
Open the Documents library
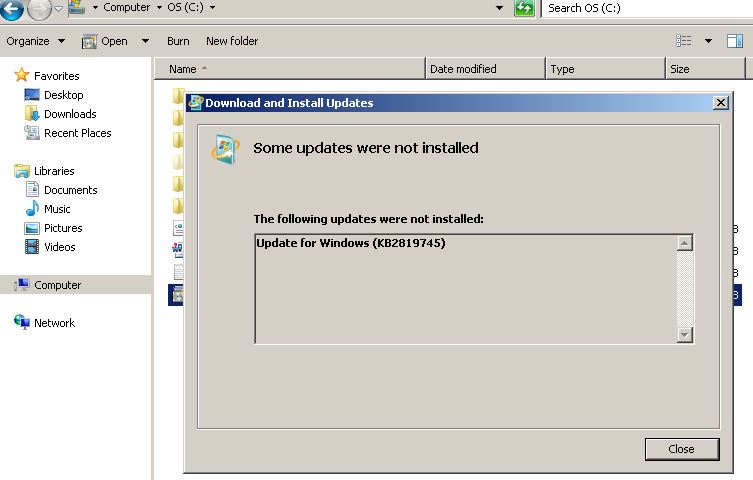(71, 190)
